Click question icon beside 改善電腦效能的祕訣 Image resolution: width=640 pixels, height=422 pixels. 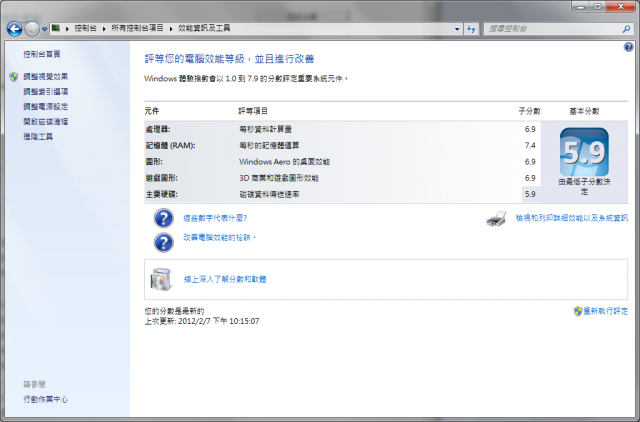tap(164, 242)
